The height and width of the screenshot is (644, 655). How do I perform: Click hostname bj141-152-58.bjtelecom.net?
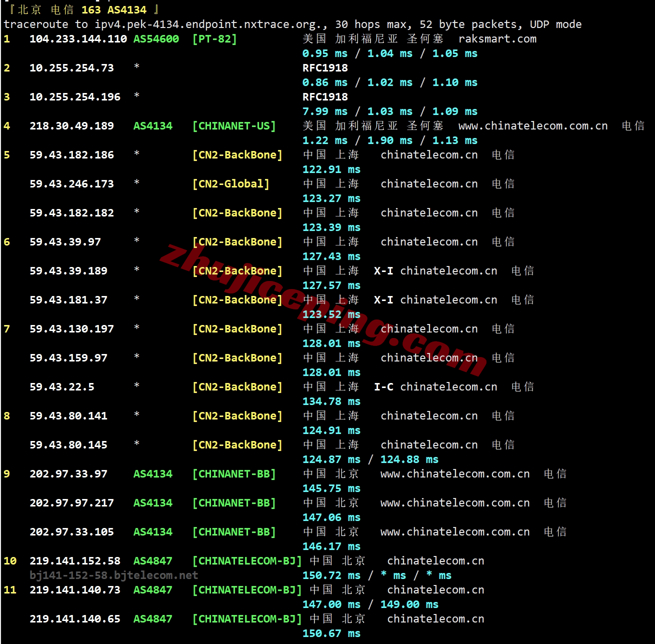point(114,575)
